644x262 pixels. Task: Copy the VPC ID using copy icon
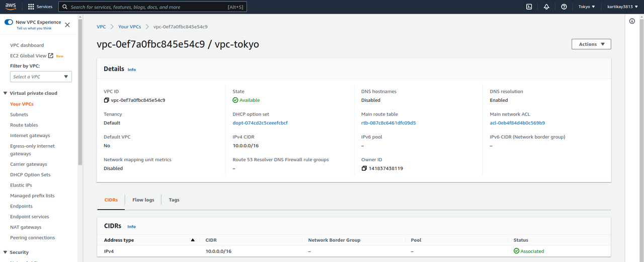(x=106, y=100)
